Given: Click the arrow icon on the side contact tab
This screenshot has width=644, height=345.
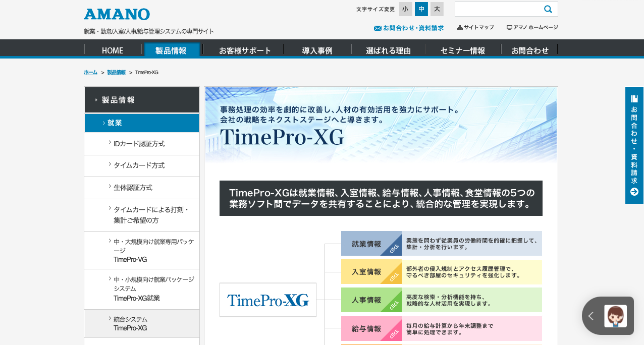Looking at the screenshot, I should (634, 192).
